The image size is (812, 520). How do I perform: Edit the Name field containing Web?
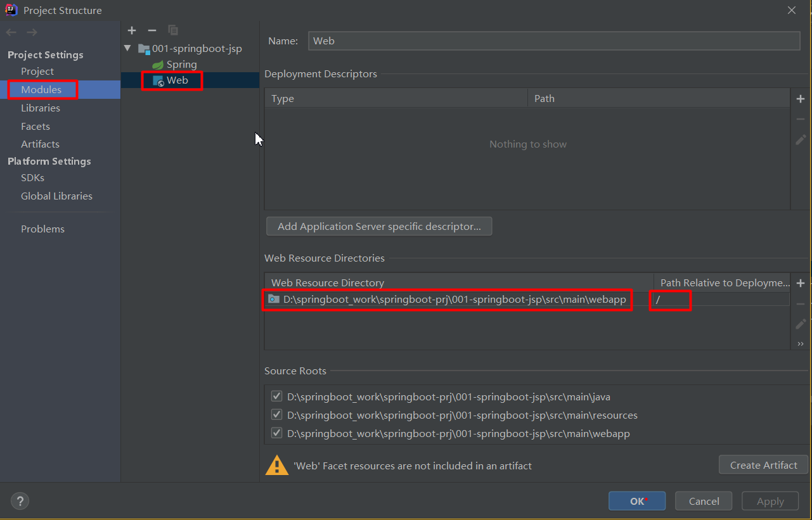coord(554,41)
